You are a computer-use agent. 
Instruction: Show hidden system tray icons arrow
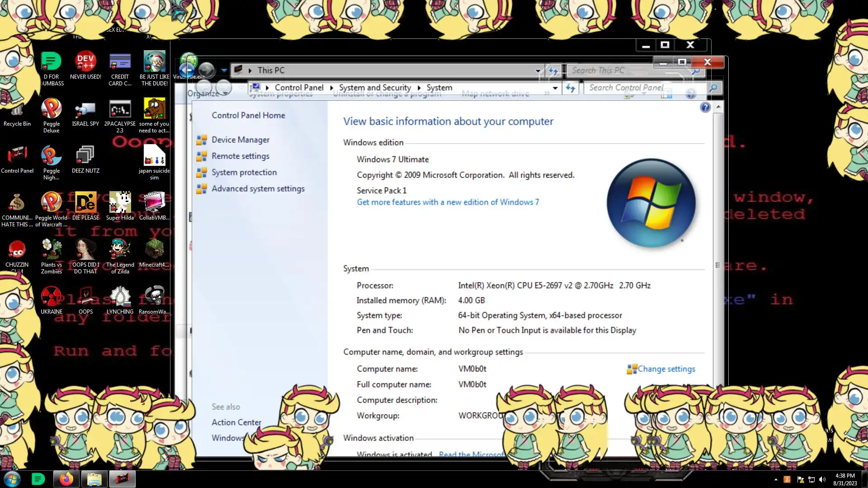[776, 479]
